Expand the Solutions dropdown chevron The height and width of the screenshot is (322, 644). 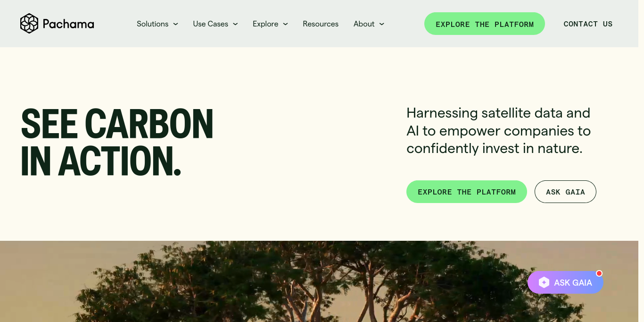175,24
